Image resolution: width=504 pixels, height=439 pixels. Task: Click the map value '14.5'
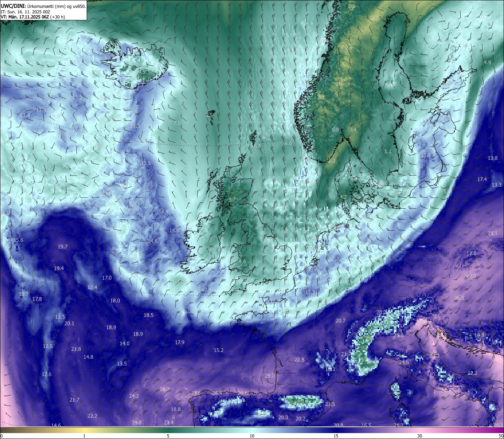point(174,231)
